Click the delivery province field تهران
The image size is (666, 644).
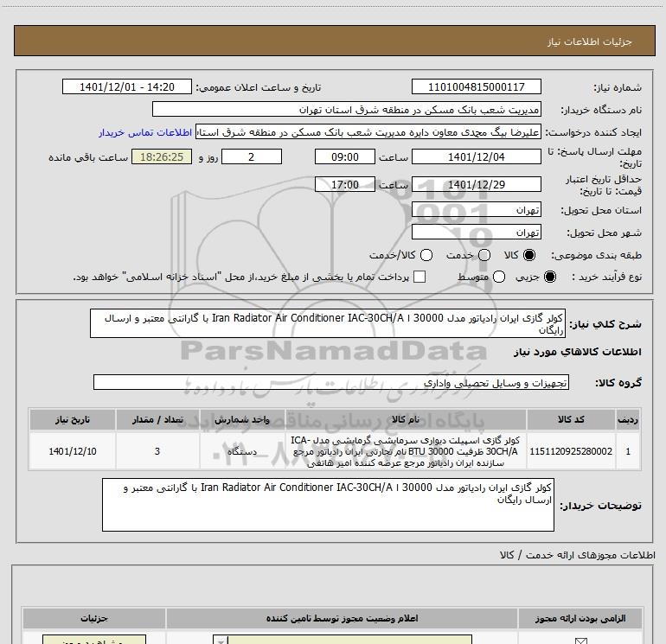tap(476, 210)
